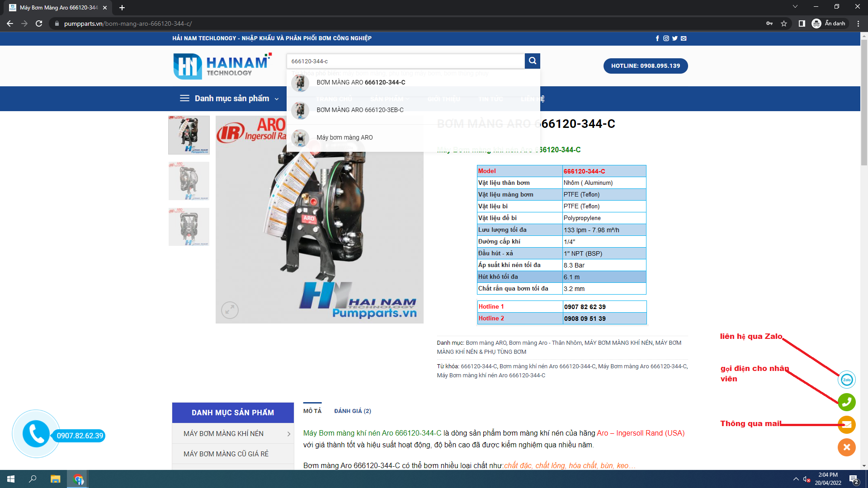Open the Twitter social icon
Screen dimensions: 868x488
[675, 38]
